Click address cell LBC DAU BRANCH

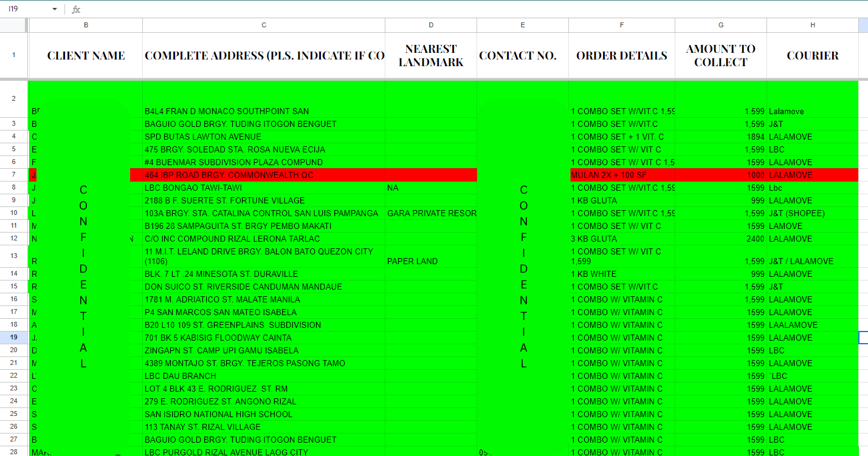point(264,376)
